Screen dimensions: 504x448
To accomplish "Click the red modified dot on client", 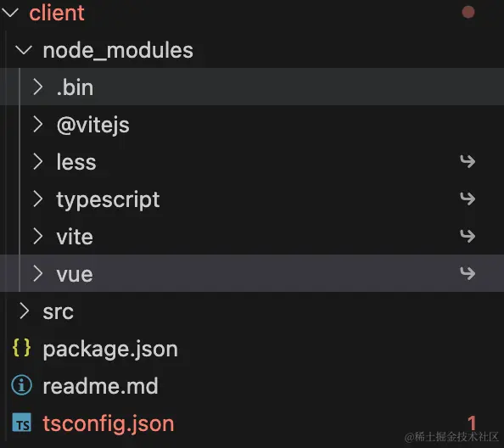I will 468,12.
